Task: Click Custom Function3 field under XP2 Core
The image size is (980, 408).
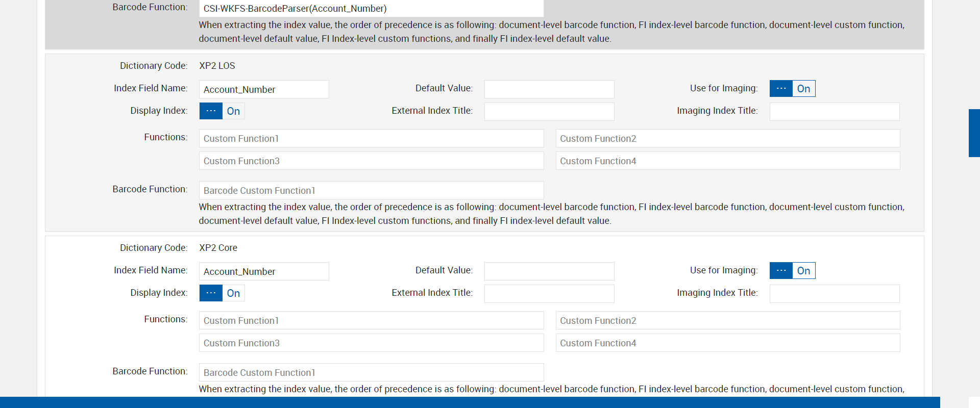Action: point(371,343)
